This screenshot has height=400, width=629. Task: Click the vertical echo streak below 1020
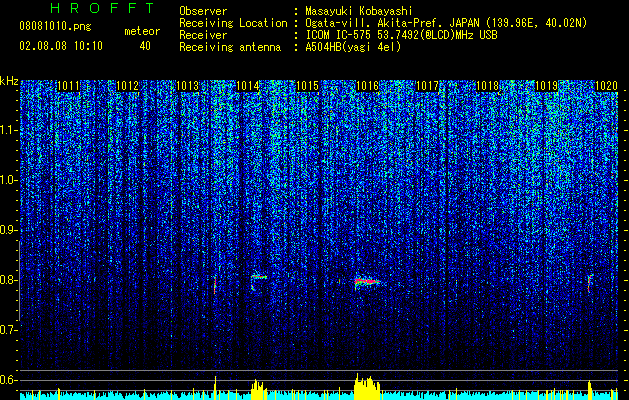click(x=589, y=283)
